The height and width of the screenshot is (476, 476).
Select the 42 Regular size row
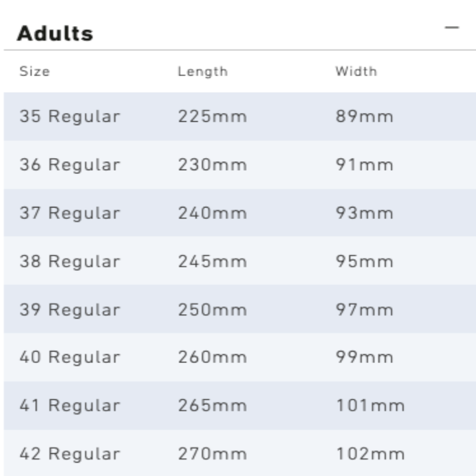coord(69,454)
